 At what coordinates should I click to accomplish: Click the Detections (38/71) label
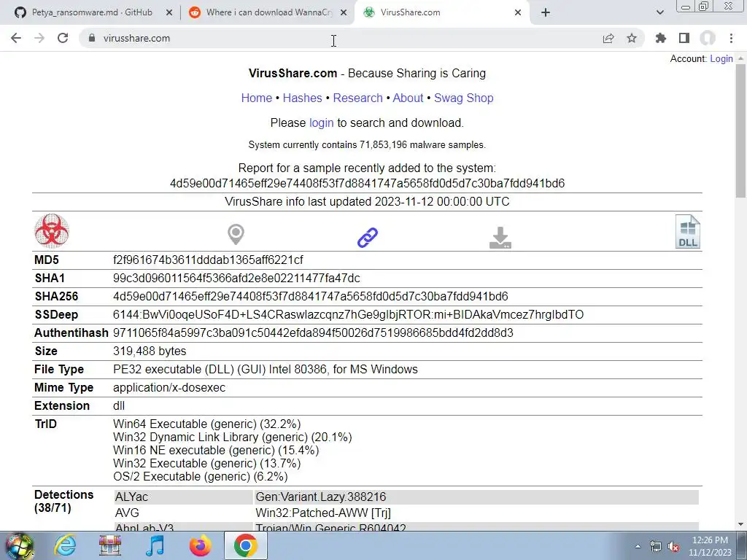64,501
